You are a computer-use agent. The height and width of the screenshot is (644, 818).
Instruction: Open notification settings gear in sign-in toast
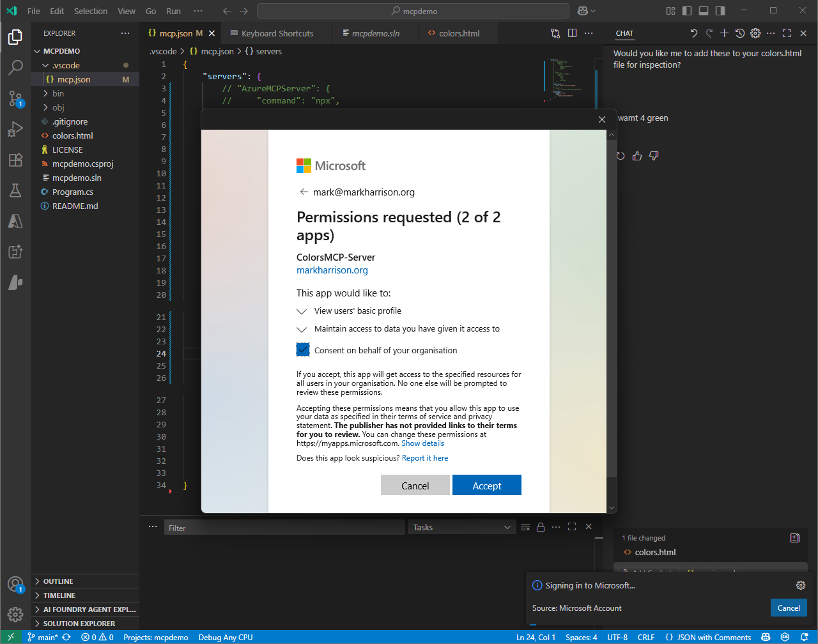800,585
